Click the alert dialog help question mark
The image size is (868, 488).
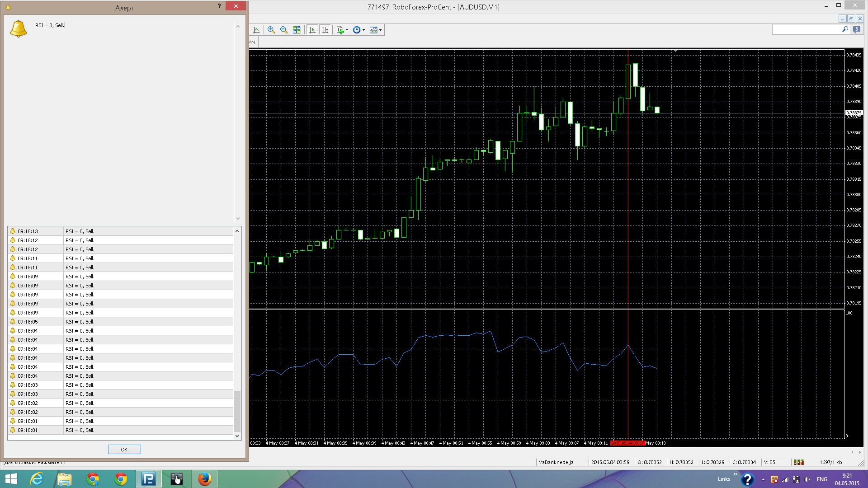coord(219,6)
